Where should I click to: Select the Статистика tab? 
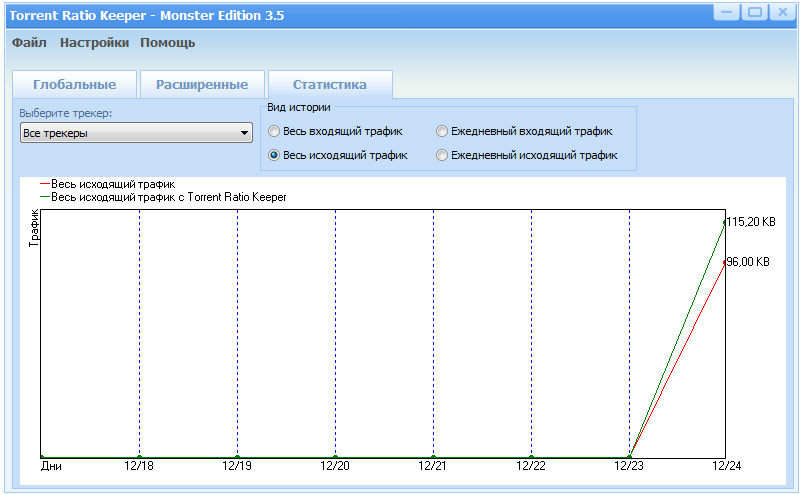click(330, 84)
